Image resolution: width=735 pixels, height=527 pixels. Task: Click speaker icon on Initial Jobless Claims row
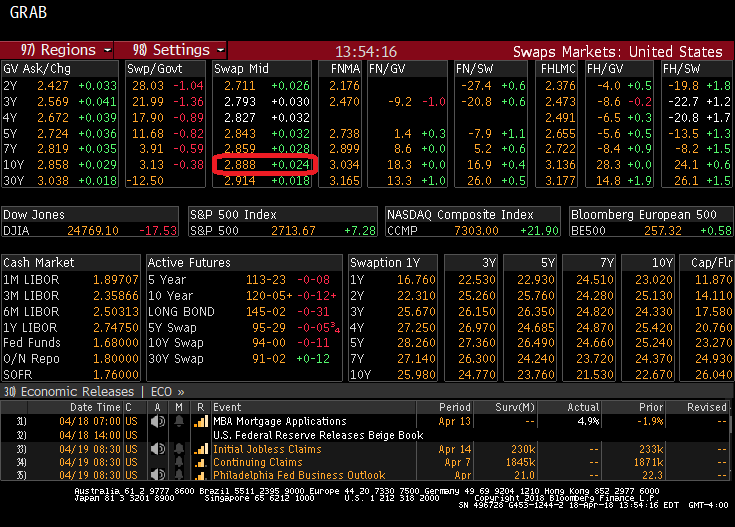tap(158, 449)
